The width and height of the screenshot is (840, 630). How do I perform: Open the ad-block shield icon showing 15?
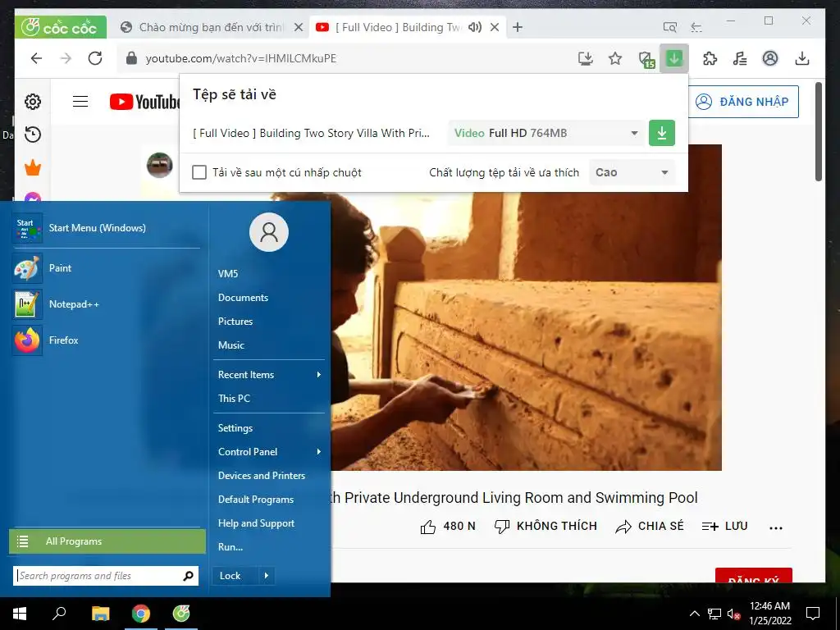coord(646,59)
